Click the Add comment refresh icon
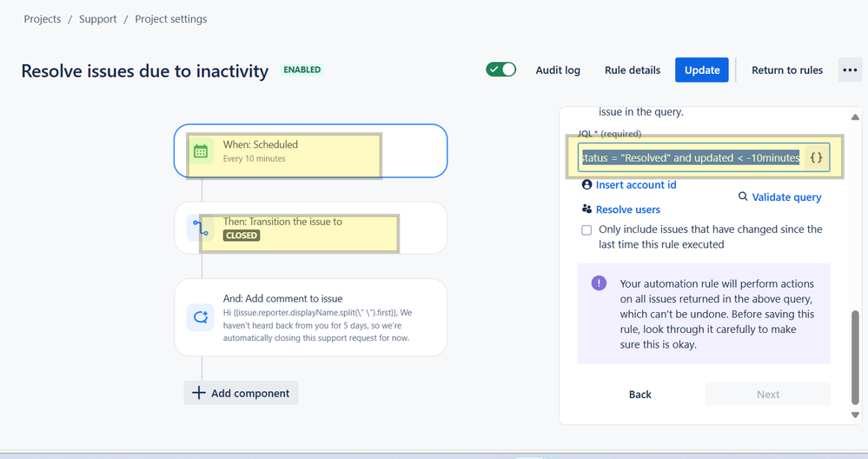The image size is (868, 459). (201, 317)
